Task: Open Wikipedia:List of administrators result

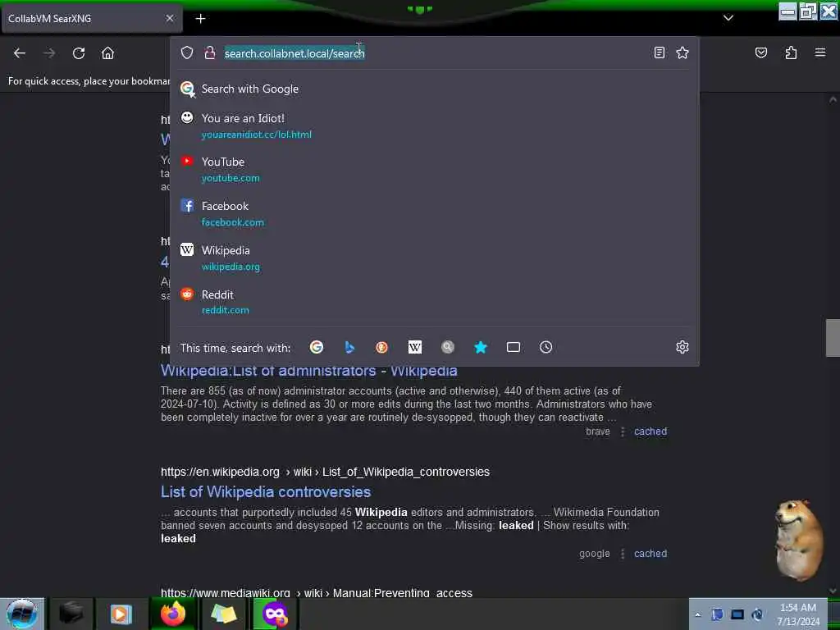Action: [x=309, y=371]
